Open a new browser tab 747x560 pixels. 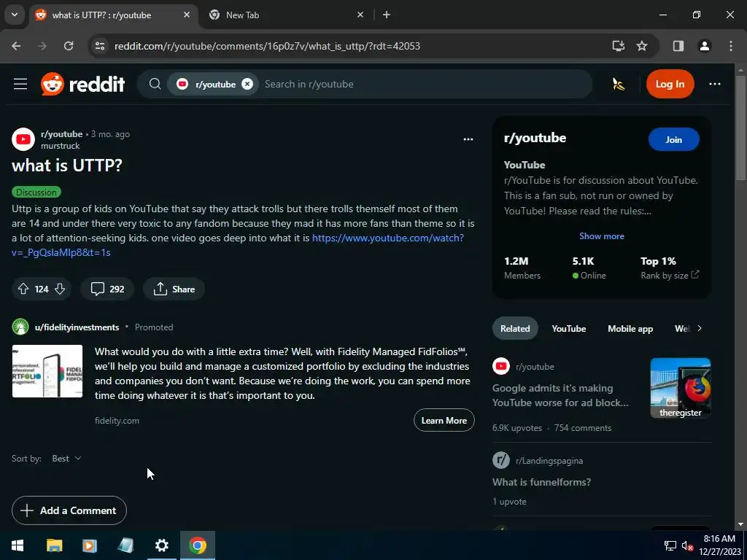pos(387,15)
